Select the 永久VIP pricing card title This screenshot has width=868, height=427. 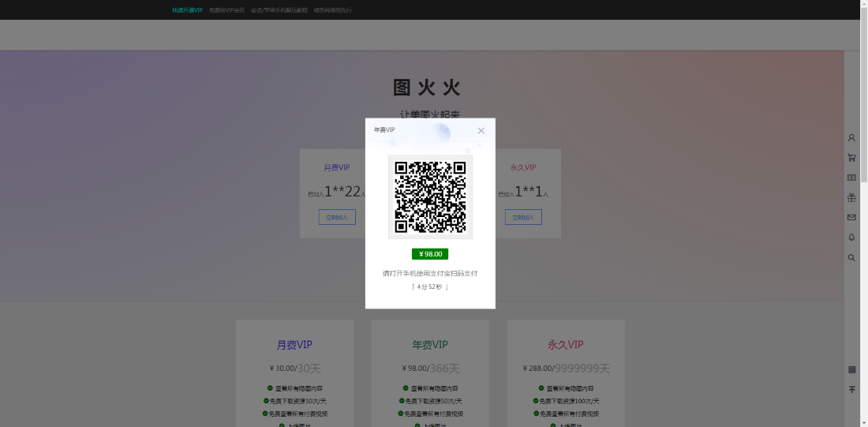(x=565, y=345)
